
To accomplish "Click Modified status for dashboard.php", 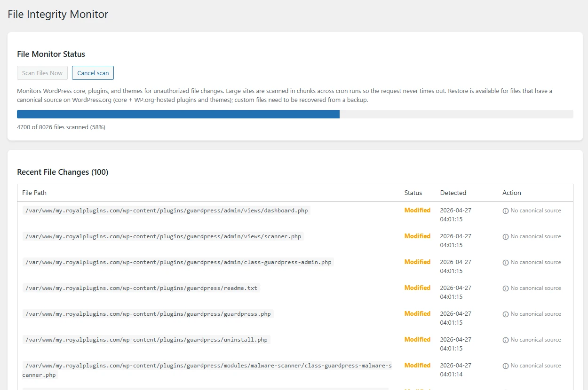I will pos(417,211).
